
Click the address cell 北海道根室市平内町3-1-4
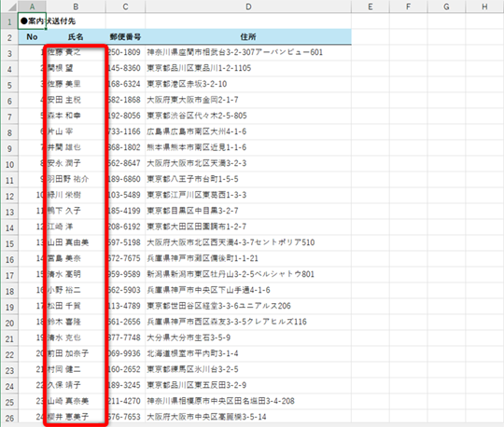tap(248, 353)
